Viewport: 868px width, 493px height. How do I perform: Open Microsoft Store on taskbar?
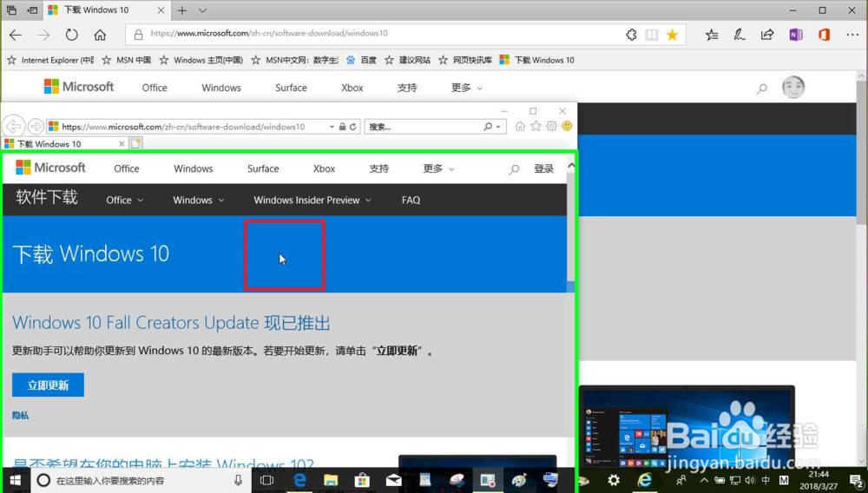click(x=362, y=480)
